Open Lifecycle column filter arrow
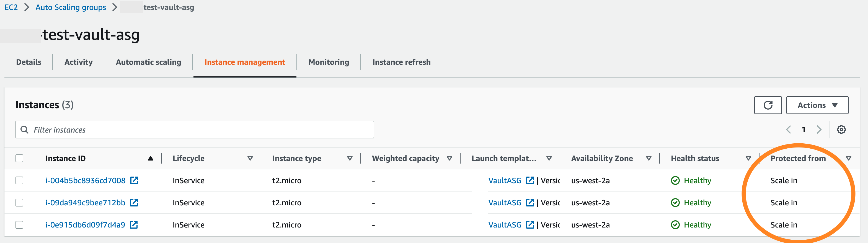 [250, 158]
